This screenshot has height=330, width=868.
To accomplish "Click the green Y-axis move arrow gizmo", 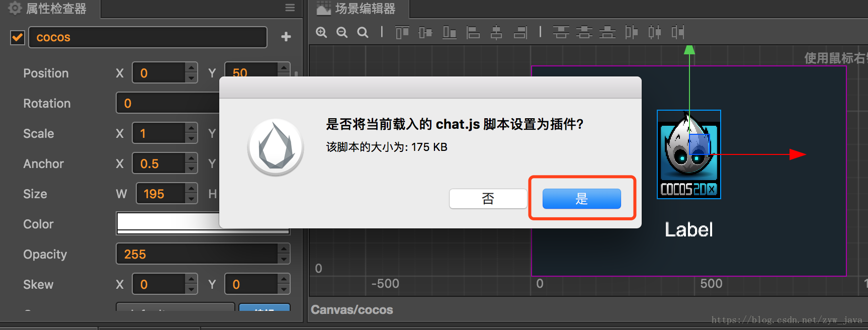I will point(689,49).
